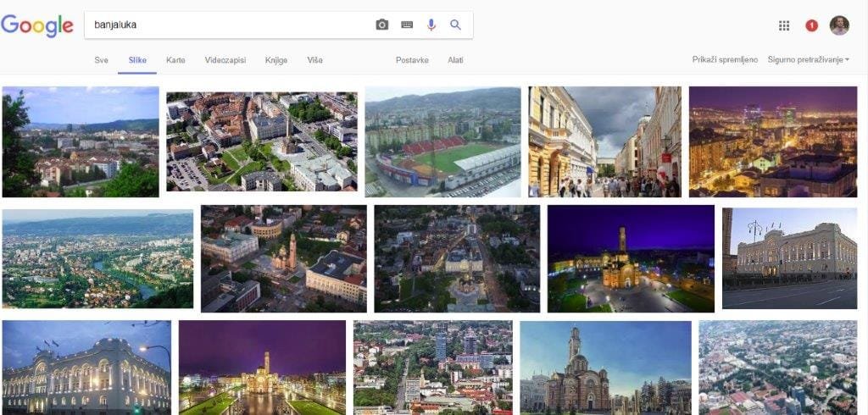Open the on-screen keyboard icon

click(x=407, y=25)
